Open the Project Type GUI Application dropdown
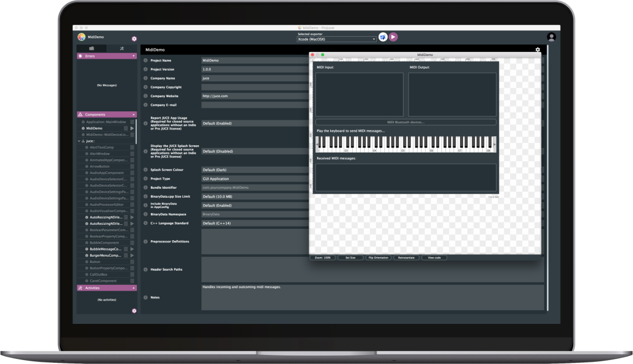The width and height of the screenshot is (633, 364). coord(254,179)
